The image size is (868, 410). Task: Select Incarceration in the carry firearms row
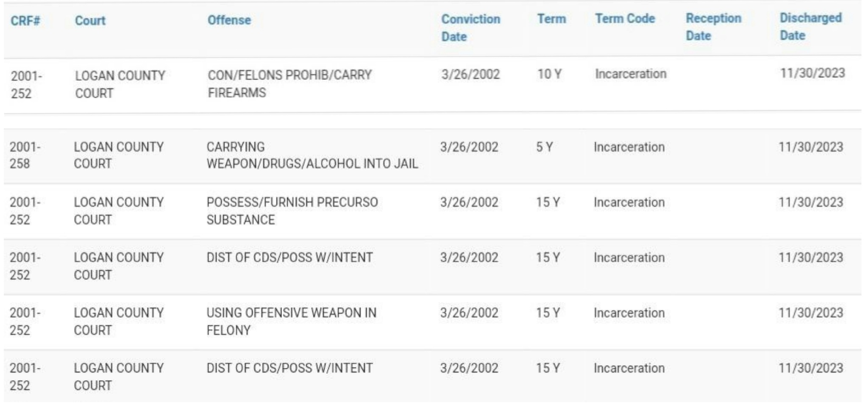click(x=631, y=74)
